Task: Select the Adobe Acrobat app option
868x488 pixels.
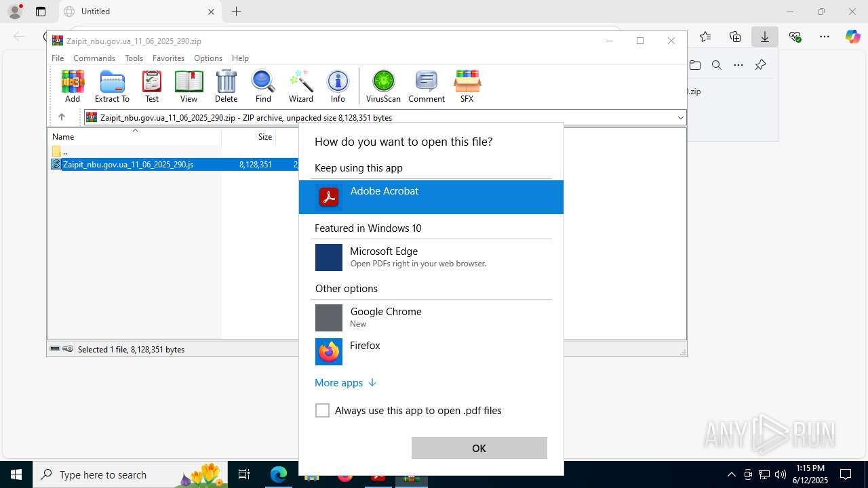Action: tap(431, 197)
